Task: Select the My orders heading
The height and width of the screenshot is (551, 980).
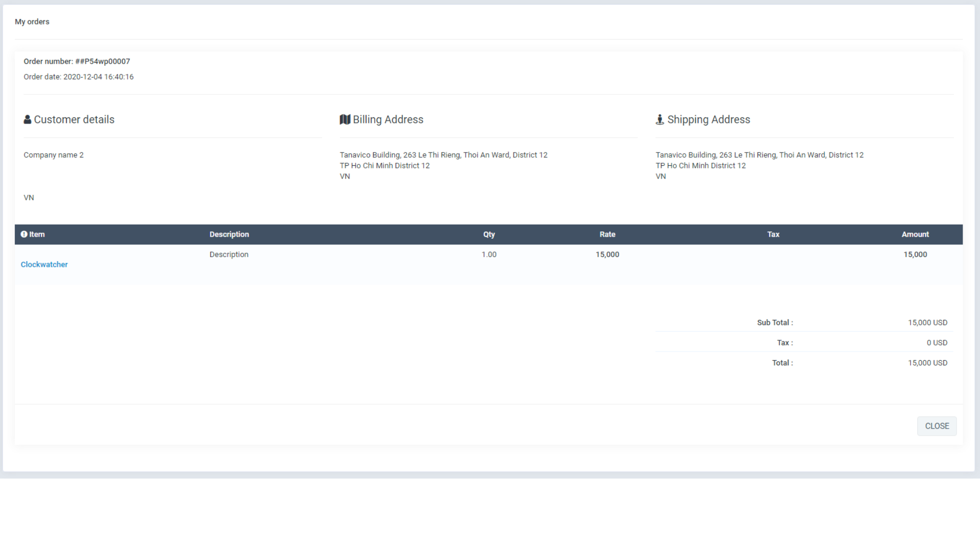Action: [x=32, y=21]
